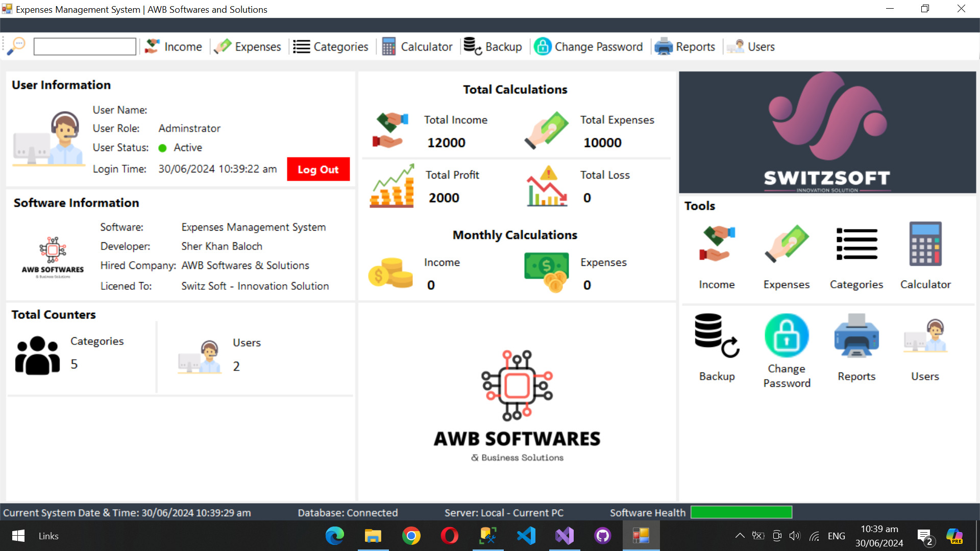Viewport: 980px width, 551px height.
Task: Open Visual Studio Code from the taskbar
Action: [x=526, y=536]
